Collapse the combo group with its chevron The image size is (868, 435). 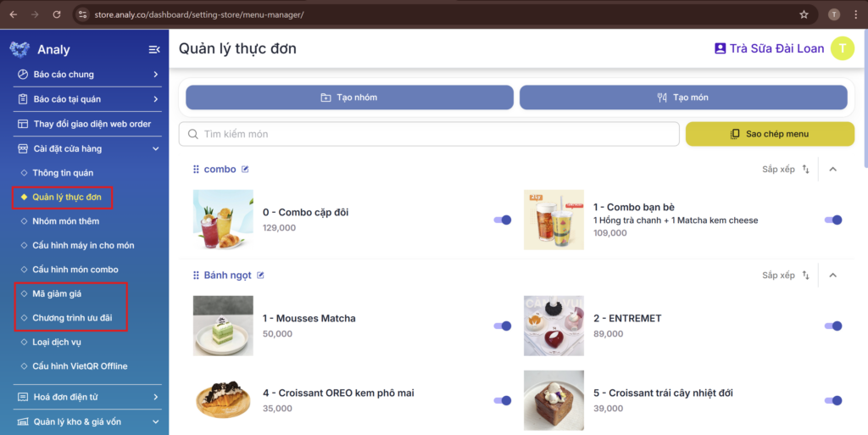[x=833, y=170]
